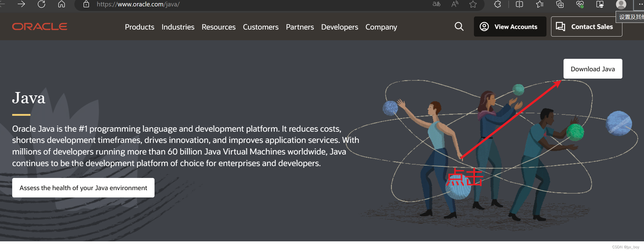Reload the page with refresh icon
Screen dimensions: 644x252
coord(41,4)
